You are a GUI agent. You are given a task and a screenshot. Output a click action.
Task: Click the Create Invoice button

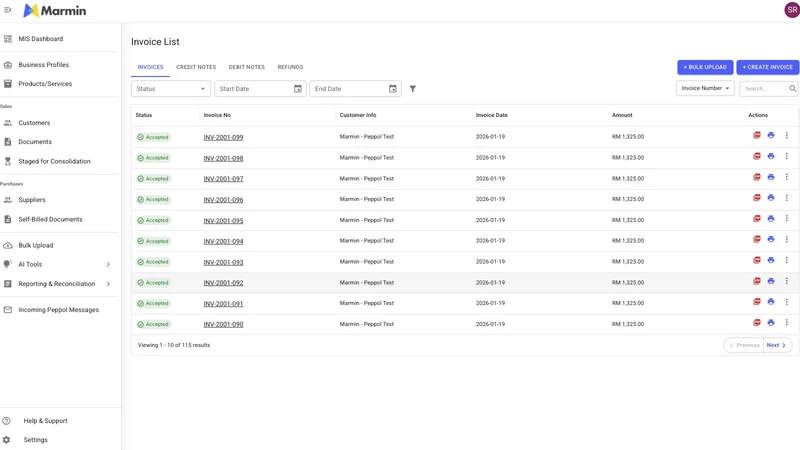pyautogui.click(x=767, y=67)
